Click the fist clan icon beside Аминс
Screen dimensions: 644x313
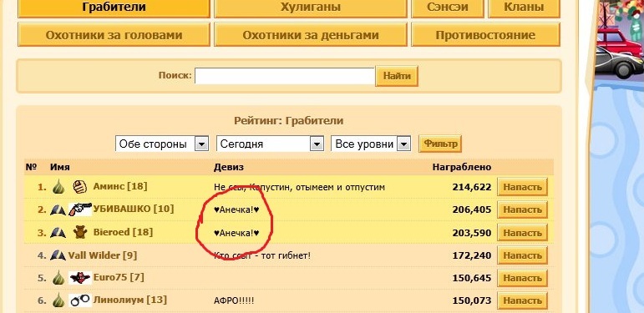[79, 187]
